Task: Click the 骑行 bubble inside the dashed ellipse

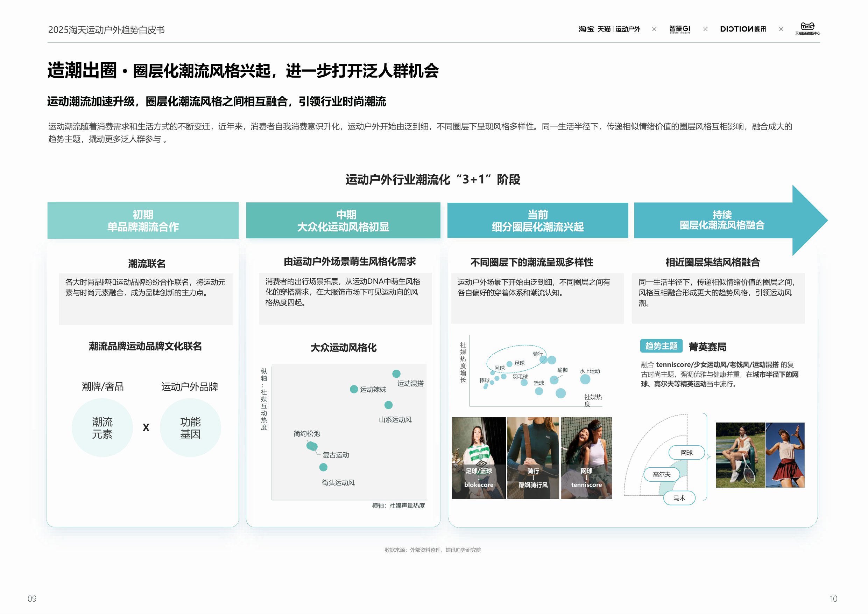Action: pos(543,361)
